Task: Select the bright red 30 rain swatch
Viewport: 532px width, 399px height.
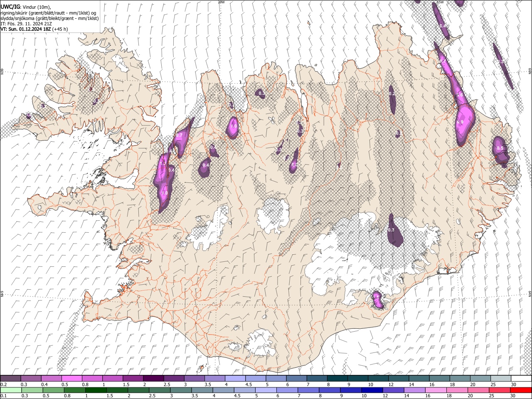Action: [521, 390]
